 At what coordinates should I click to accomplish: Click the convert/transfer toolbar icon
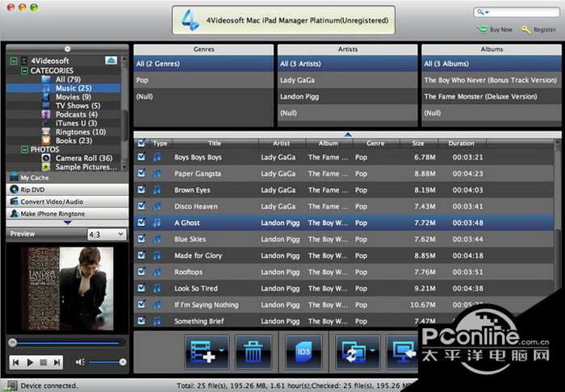353,352
